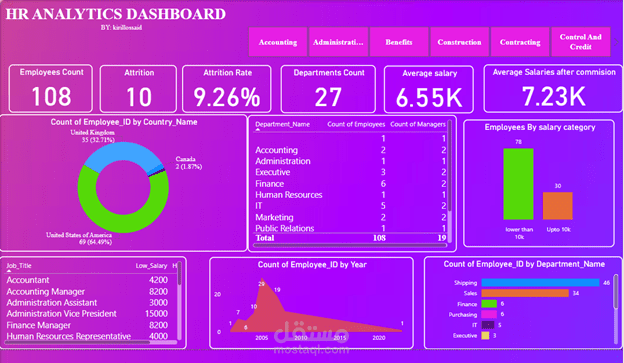This screenshot has height=363, width=624.
Task: Select the orange Sales bar
Action: (x=525, y=293)
